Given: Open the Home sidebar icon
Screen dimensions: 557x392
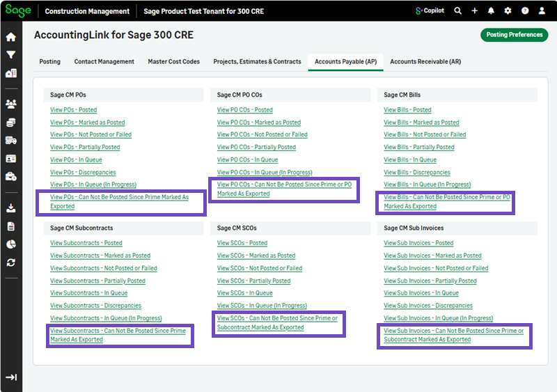Looking at the screenshot, I should pos(11,37).
